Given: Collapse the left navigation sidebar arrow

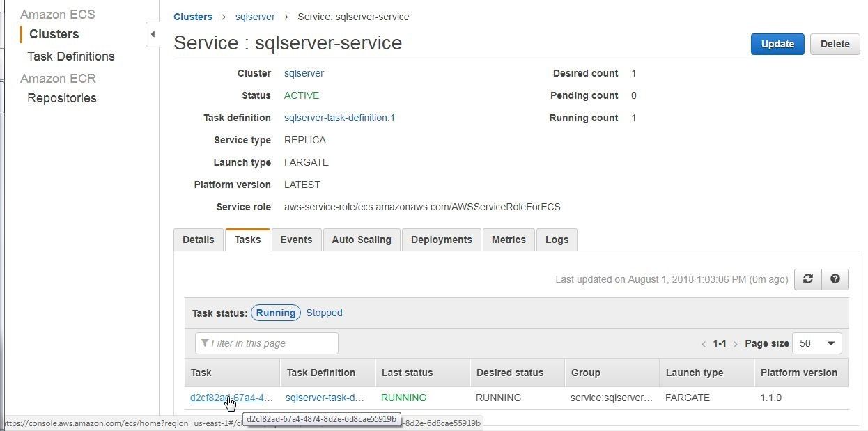Looking at the screenshot, I should (153, 34).
